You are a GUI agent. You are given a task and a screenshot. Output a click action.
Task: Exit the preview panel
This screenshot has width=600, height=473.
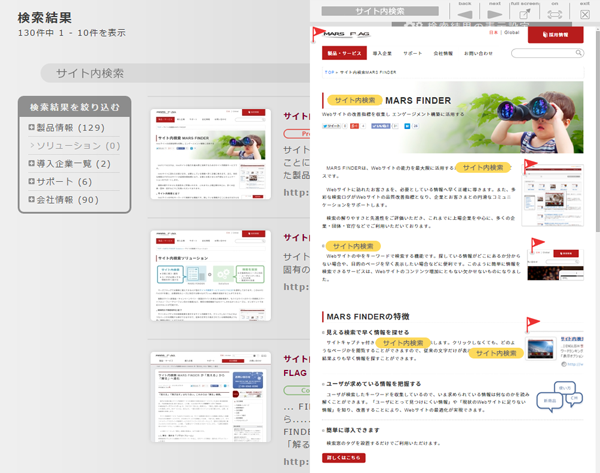[585, 15]
